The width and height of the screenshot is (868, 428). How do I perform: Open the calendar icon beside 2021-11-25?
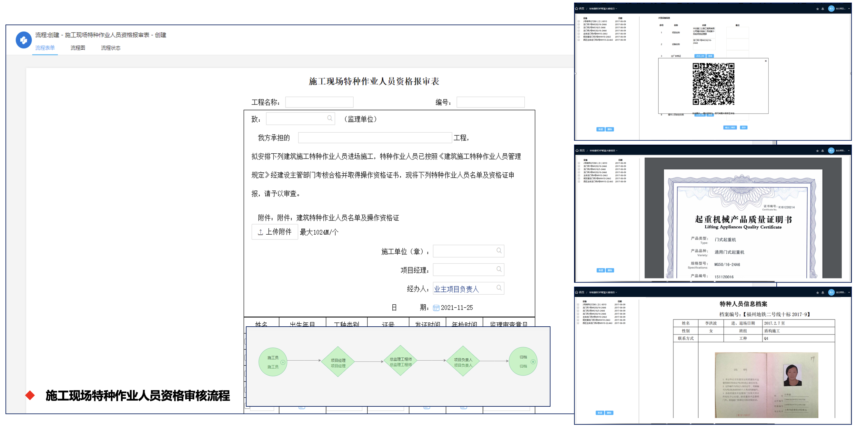[436, 308]
